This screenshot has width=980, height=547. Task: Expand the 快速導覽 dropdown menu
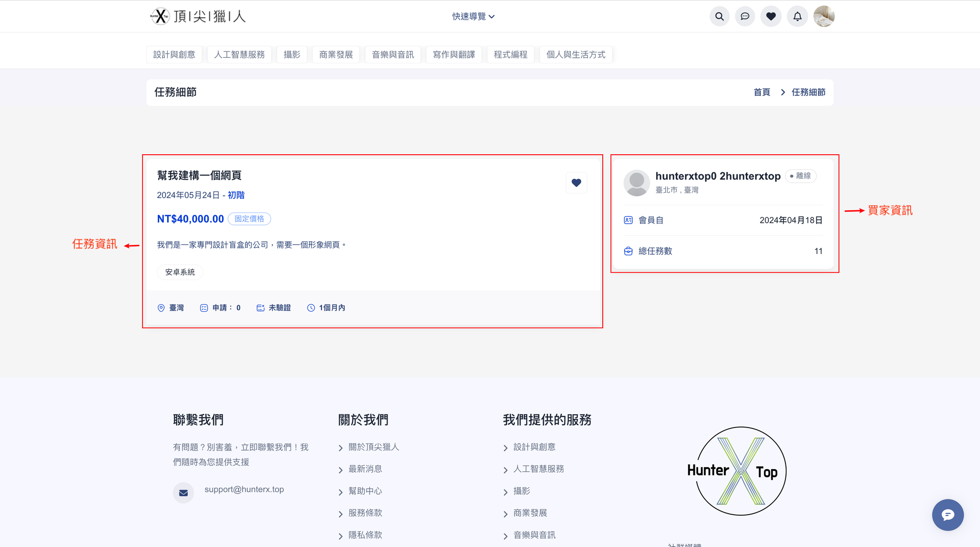473,17
